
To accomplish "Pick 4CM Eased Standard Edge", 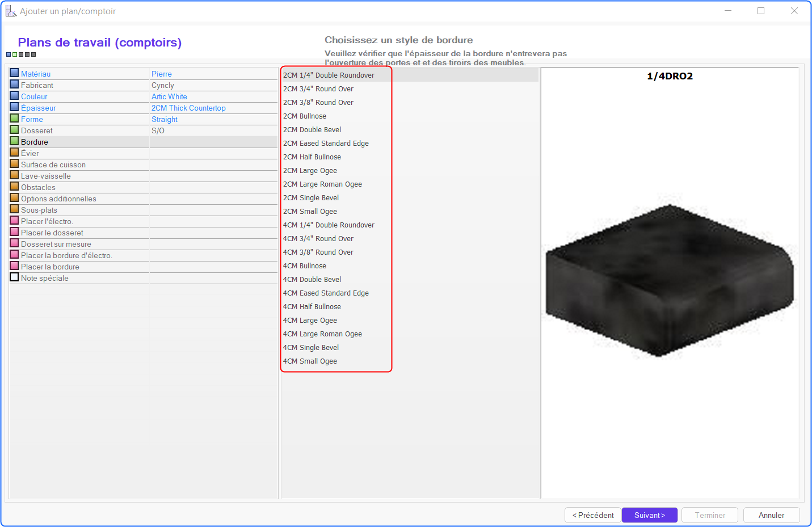I will [x=326, y=293].
